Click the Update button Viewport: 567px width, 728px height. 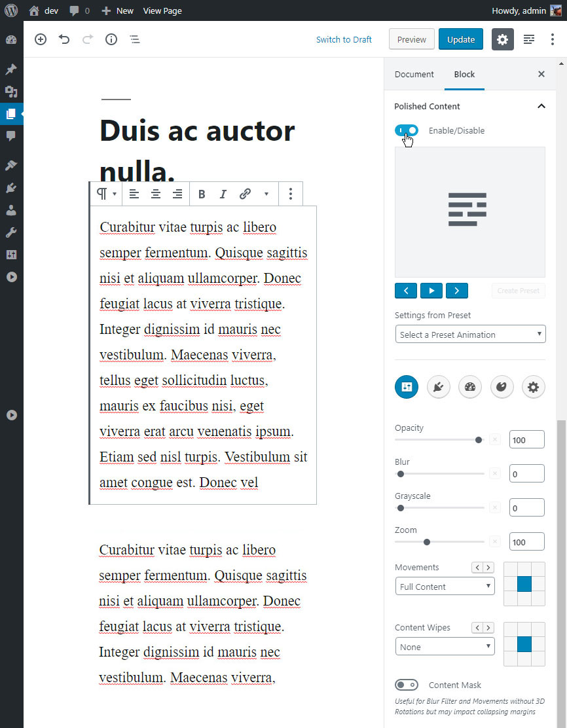click(461, 39)
